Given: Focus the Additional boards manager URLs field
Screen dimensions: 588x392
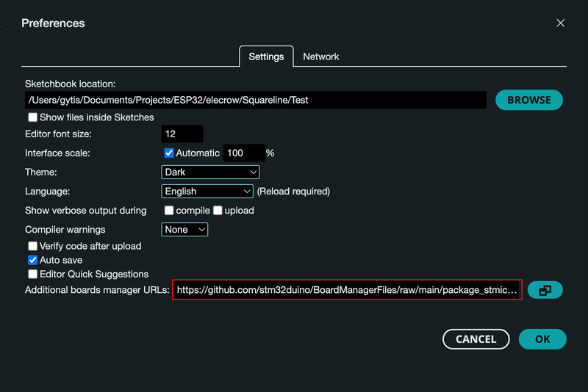Looking at the screenshot, I should (x=347, y=290).
